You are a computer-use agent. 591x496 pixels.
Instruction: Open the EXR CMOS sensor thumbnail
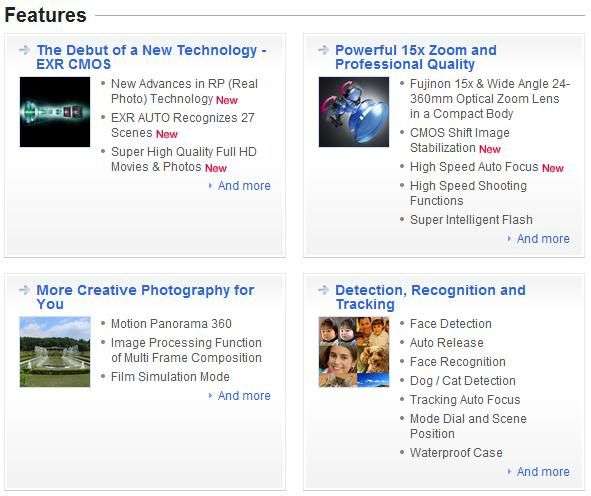coord(55,112)
